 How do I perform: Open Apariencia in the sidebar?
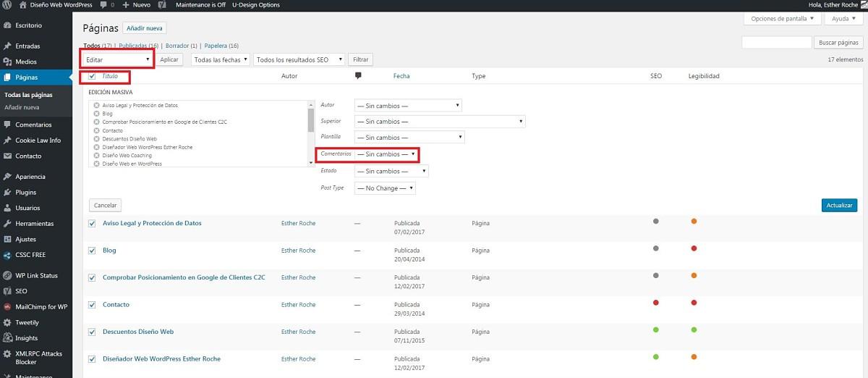coord(30,177)
